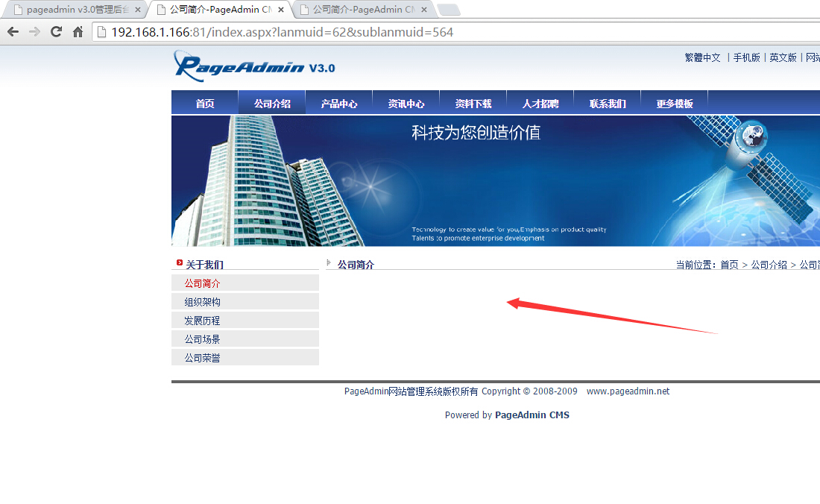Go to 人才招聘 in the navigation bar
Viewport: 820px width, 504px height.
point(540,104)
